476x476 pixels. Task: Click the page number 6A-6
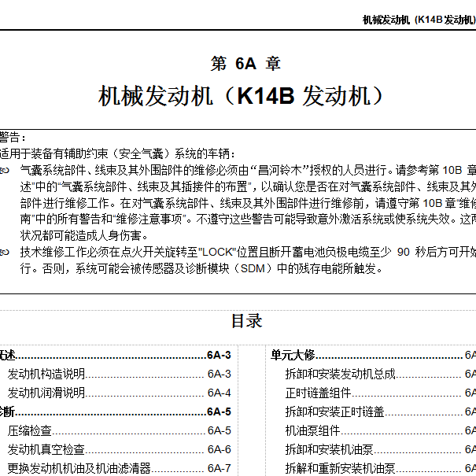tap(219, 449)
